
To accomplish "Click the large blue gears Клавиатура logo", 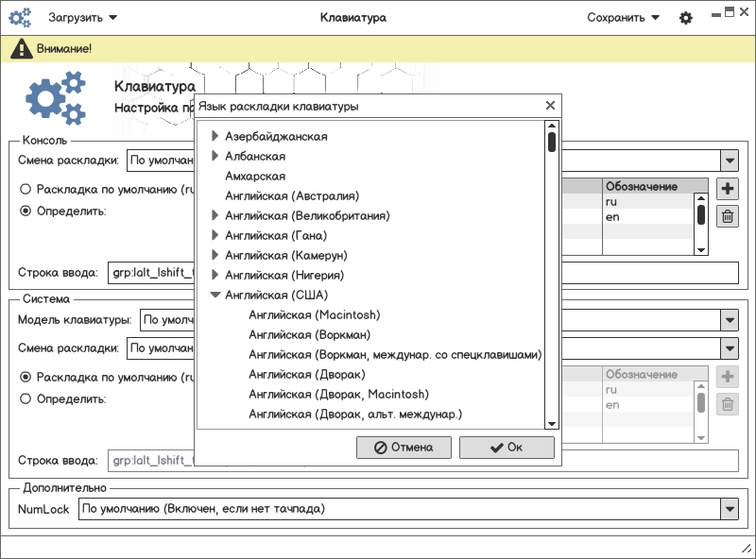I will pyautogui.click(x=56, y=98).
